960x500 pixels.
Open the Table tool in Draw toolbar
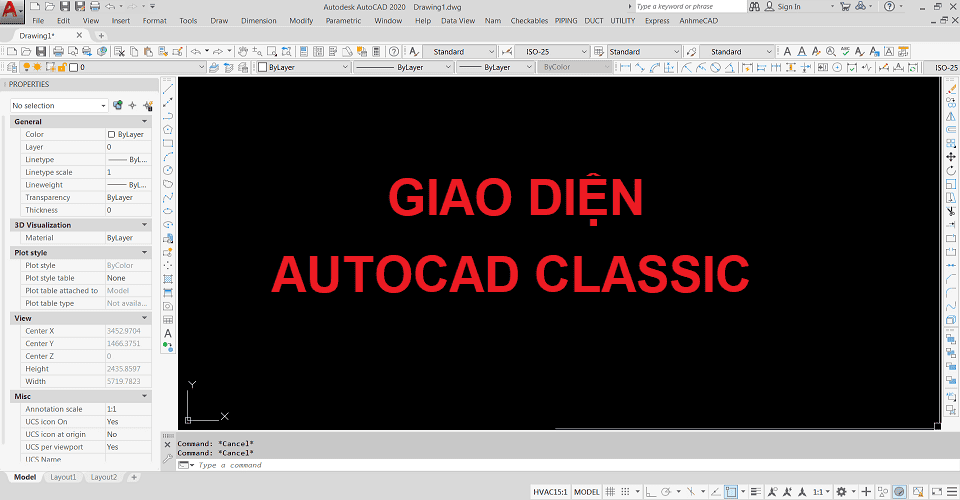(168, 320)
